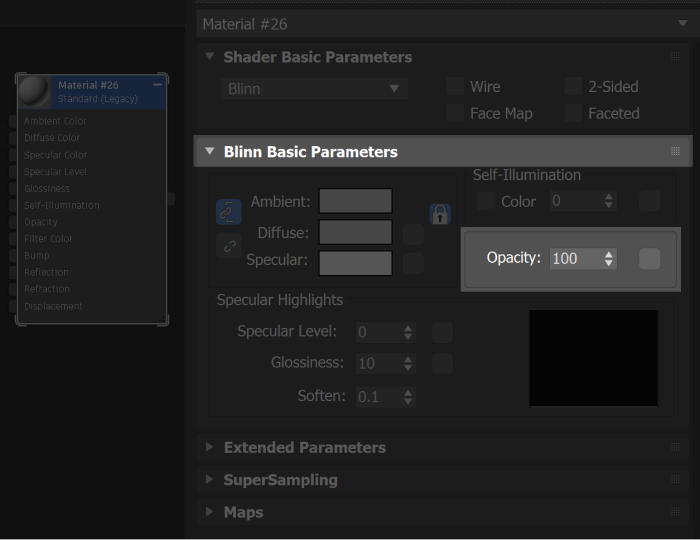The width and height of the screenshot is (700, 540).
Task: Click the Specular map slot button
Action: [413, 264]
